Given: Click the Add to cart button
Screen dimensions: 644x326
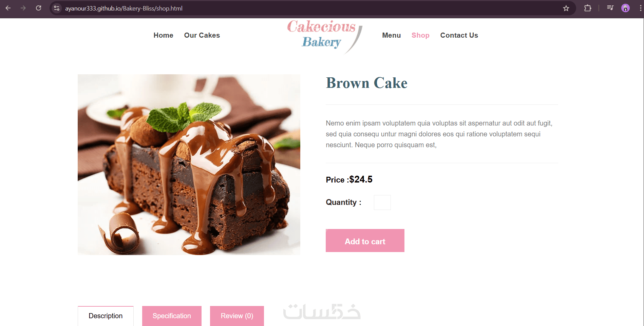Looking at the screenshot, I should pyautogui.click(x=365, y=241).
